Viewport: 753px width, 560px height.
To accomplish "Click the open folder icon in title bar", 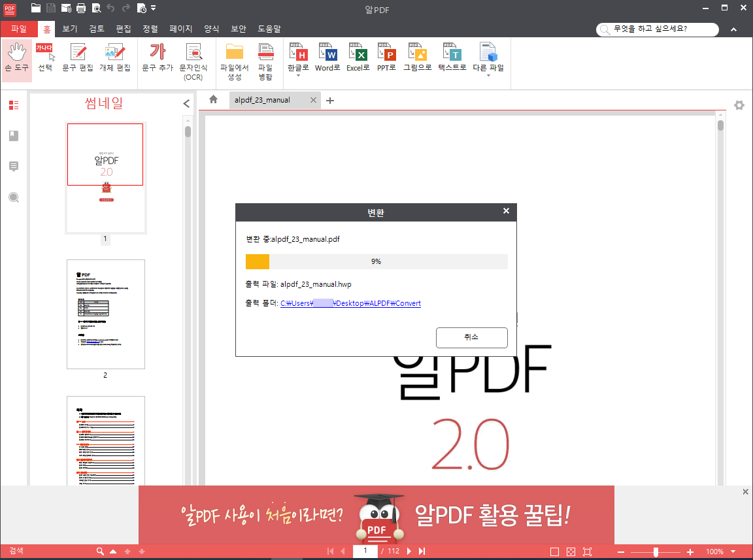I will tap(36, 8).
